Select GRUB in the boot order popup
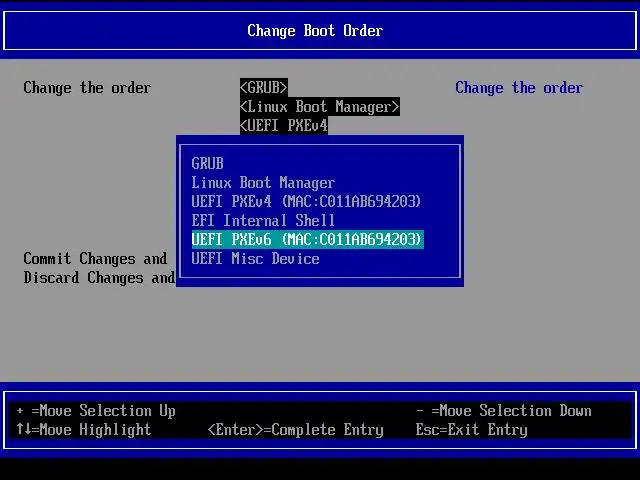The width and height of the screenshot is (640, 480). pyautogui.click(x=207, y=164)
